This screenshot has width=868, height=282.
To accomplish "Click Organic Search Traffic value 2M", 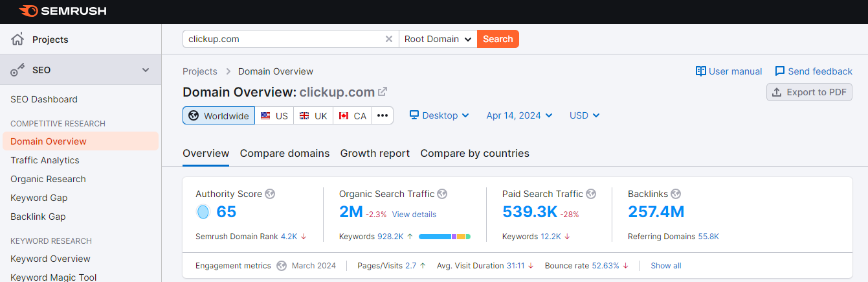I will point(351,212).
